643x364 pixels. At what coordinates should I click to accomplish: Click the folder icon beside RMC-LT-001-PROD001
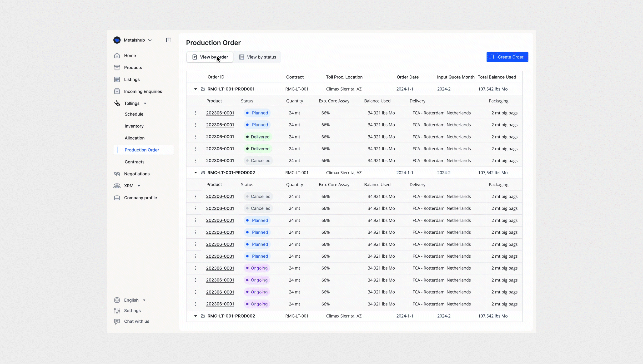(x=202, y=89)
